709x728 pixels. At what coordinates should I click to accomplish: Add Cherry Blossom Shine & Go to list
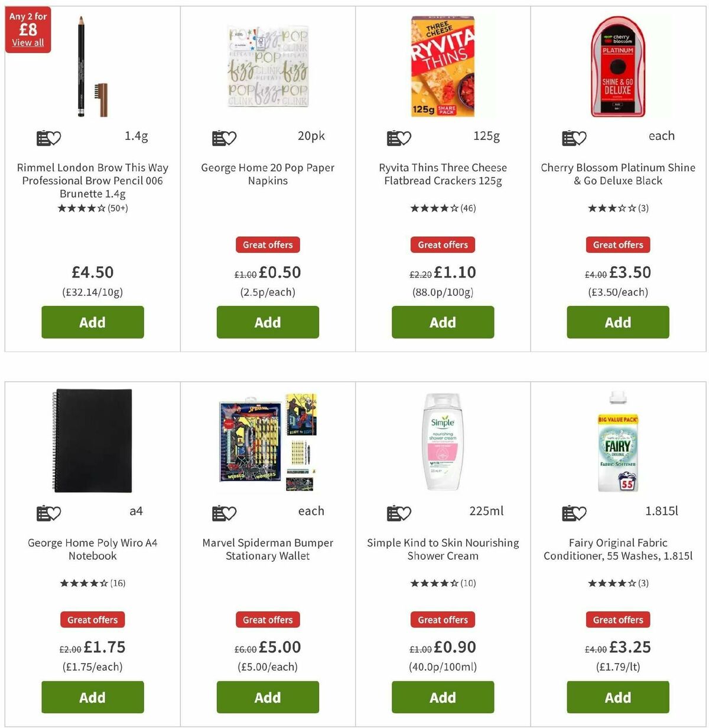click(x=570, y=138)
